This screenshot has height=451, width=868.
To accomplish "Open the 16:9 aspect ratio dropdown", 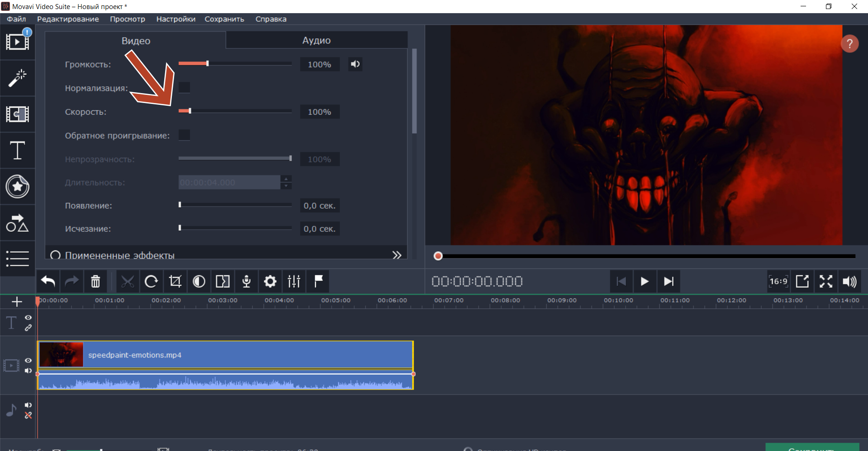I will (x=778, y=282).
